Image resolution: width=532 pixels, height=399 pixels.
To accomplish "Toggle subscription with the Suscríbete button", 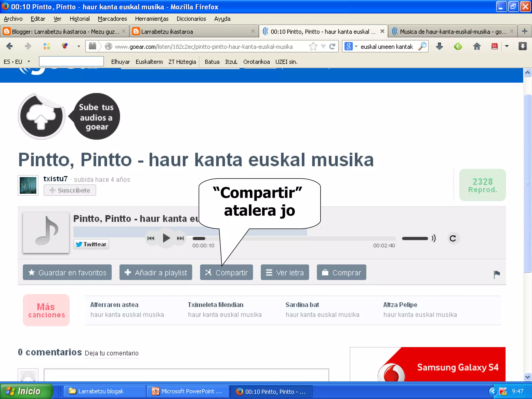I will coord(70,190).
